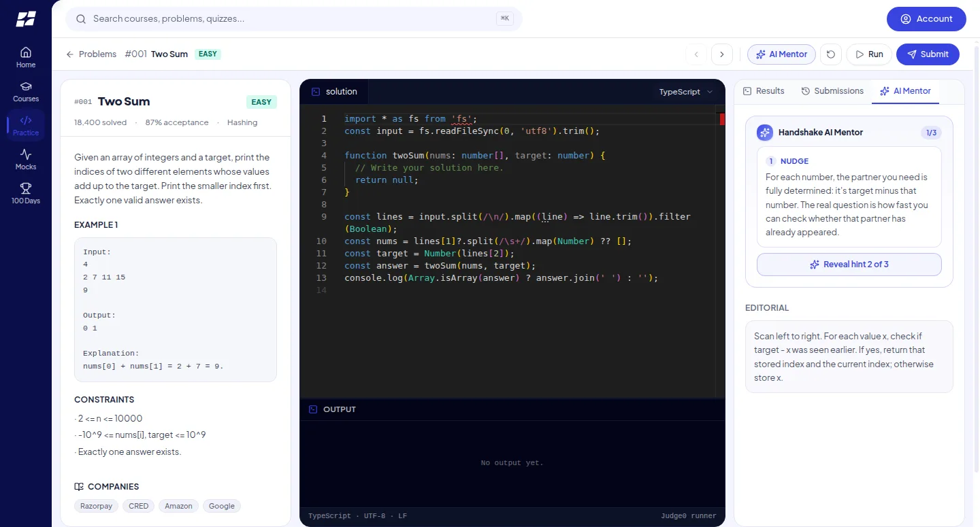Click 'No output yet.' message
The height and width of the screenshot is (527, 980).
click(x=512, y=463)
